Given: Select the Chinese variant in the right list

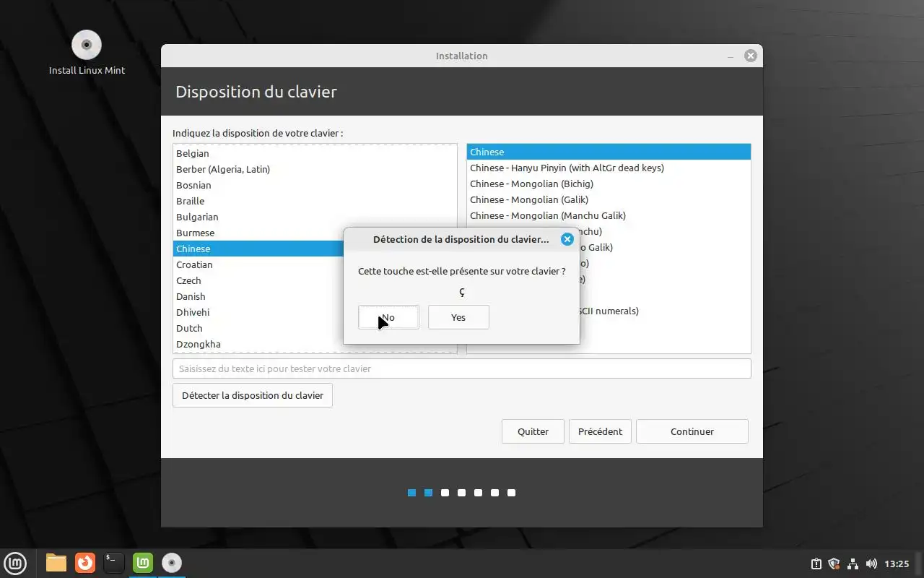Looking at the screenshot, I should click(609, 152).
